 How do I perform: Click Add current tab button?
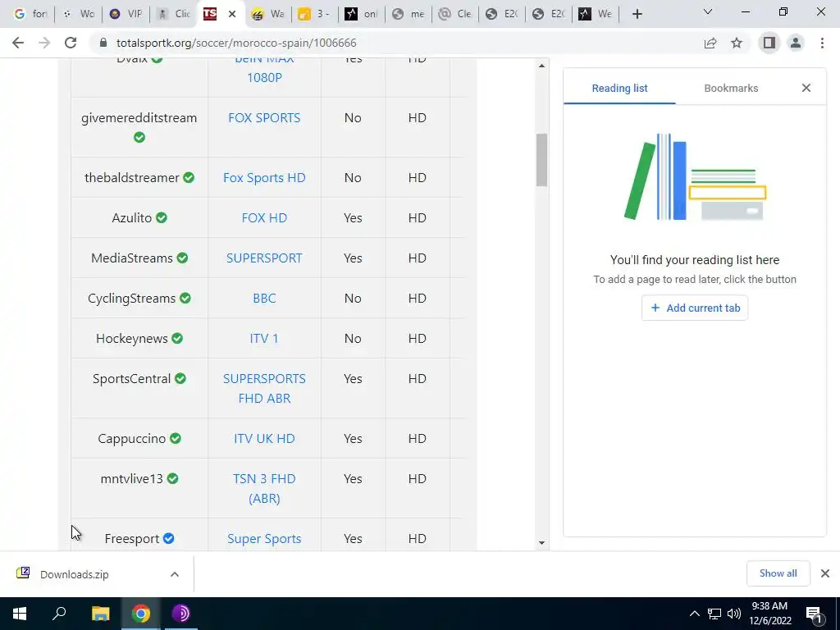pyautogui.click(x=694, y=308)
